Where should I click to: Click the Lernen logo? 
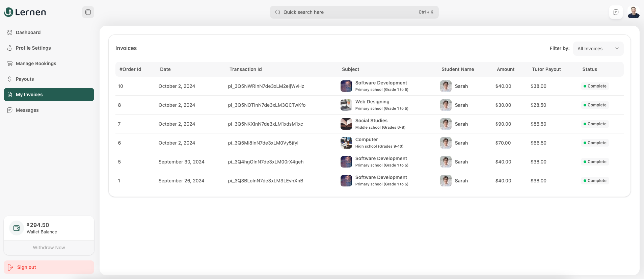point(25,12)
